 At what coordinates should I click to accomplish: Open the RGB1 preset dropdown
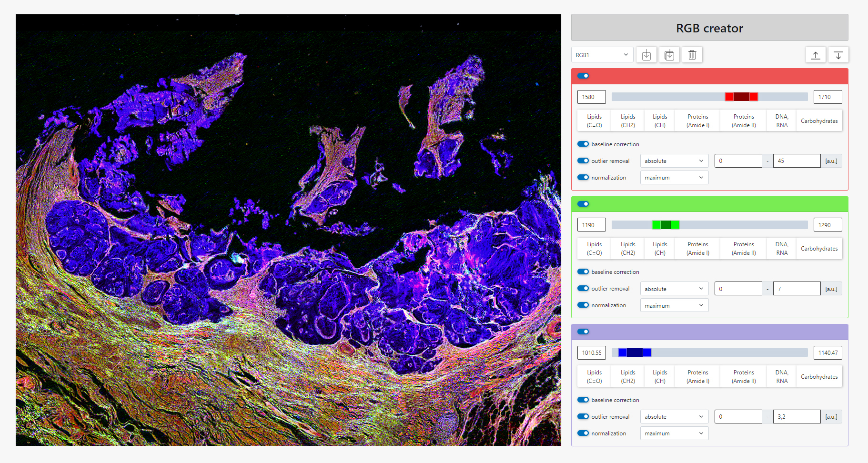(x=602, y=55)
